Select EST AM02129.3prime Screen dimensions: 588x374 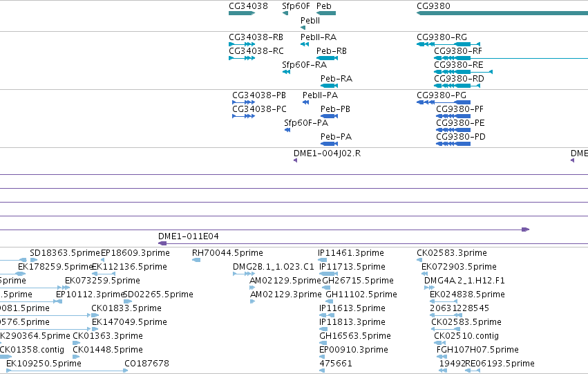[286, 295]
